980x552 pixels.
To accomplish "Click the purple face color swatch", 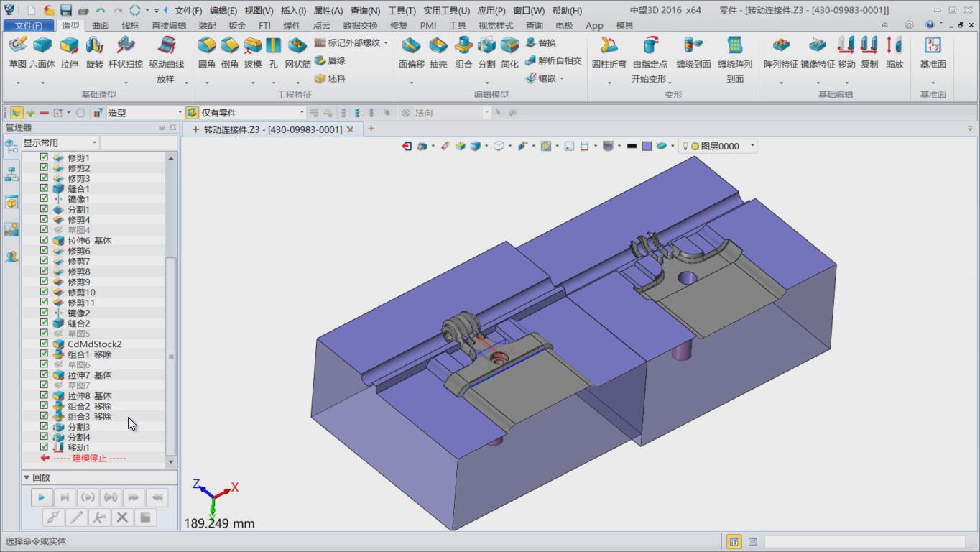I will (x=647, y=146).
